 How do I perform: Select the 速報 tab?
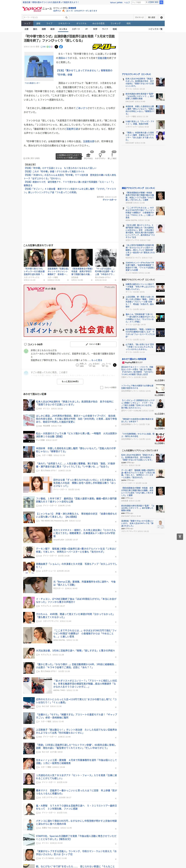(38, 24)
